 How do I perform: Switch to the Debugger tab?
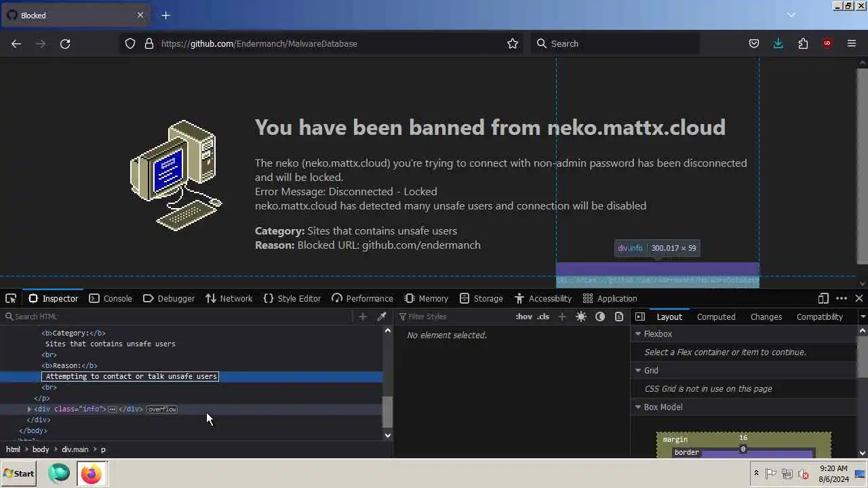[169, 298]
